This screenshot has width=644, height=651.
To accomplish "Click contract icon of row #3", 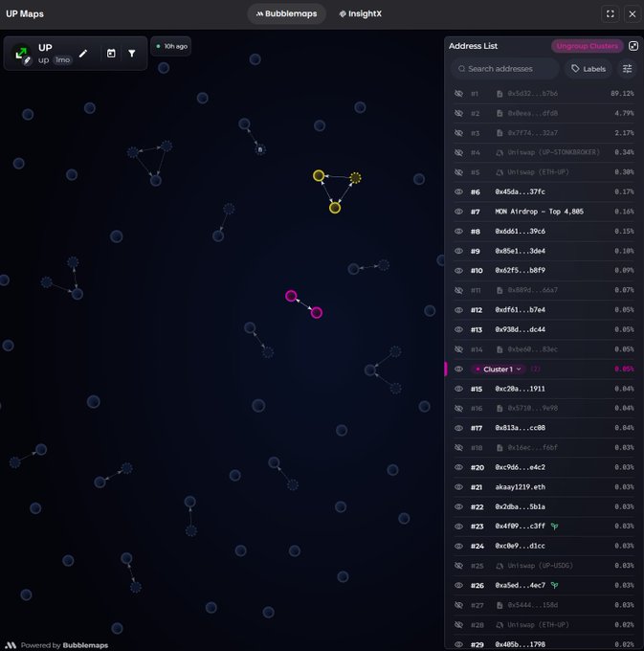I will pyautogui.click(x=500, y=133).
